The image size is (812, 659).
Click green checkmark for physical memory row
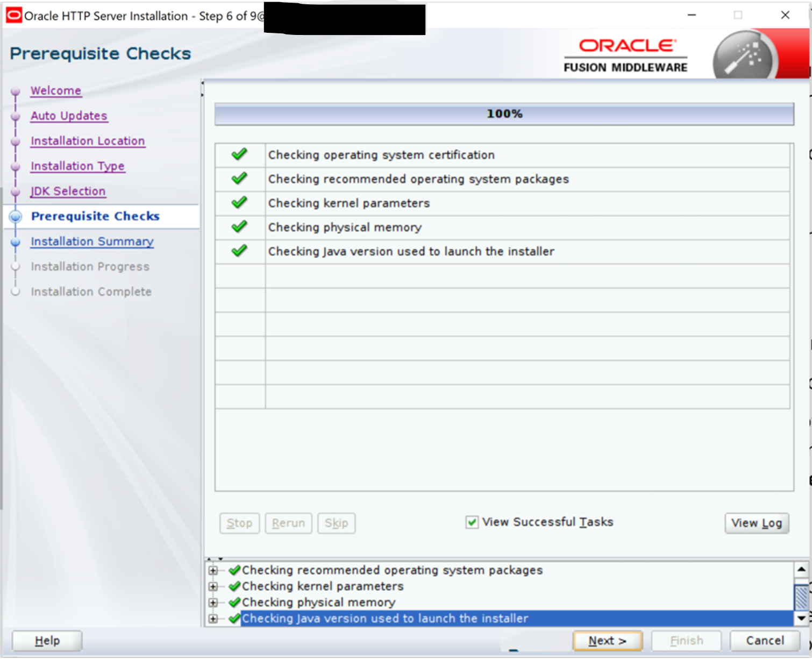click(x=239, y=227)
